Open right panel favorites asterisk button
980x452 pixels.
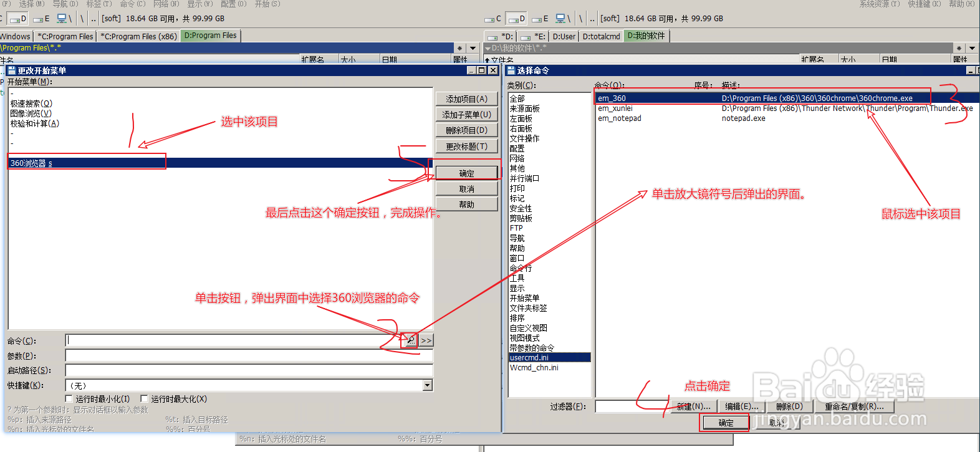tap(959, 48)
